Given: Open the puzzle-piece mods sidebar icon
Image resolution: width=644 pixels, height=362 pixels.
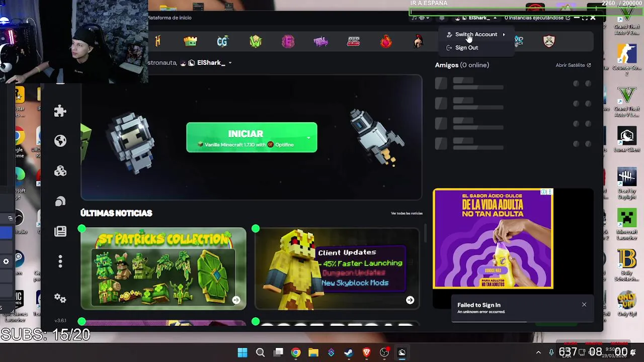Looking at the screenshot, I should pos(60,111).
